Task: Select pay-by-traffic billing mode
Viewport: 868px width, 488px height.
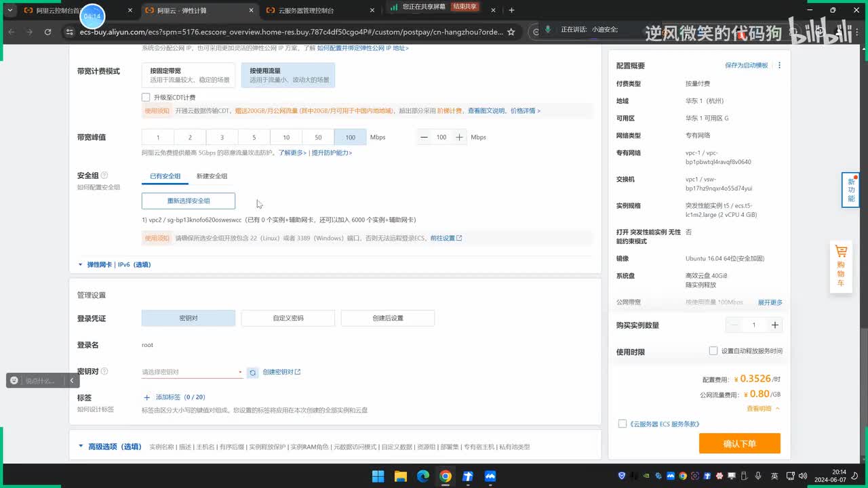Action: 288,75
